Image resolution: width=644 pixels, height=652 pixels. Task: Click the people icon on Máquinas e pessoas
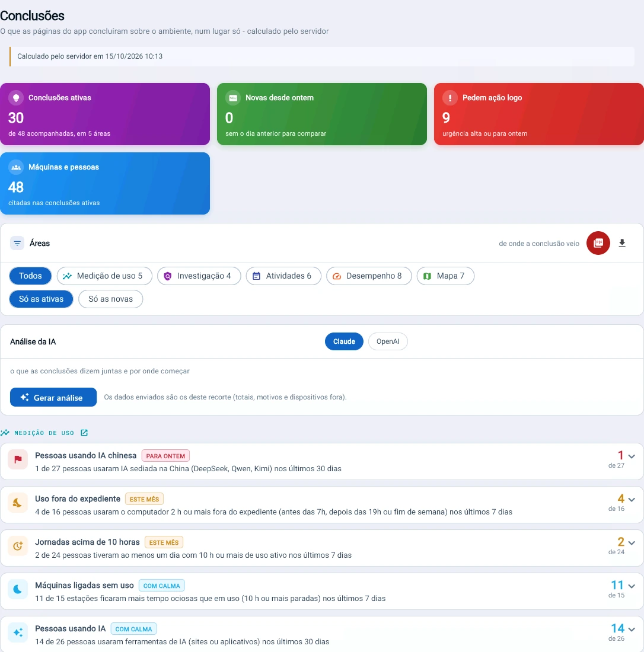(16, 167)
